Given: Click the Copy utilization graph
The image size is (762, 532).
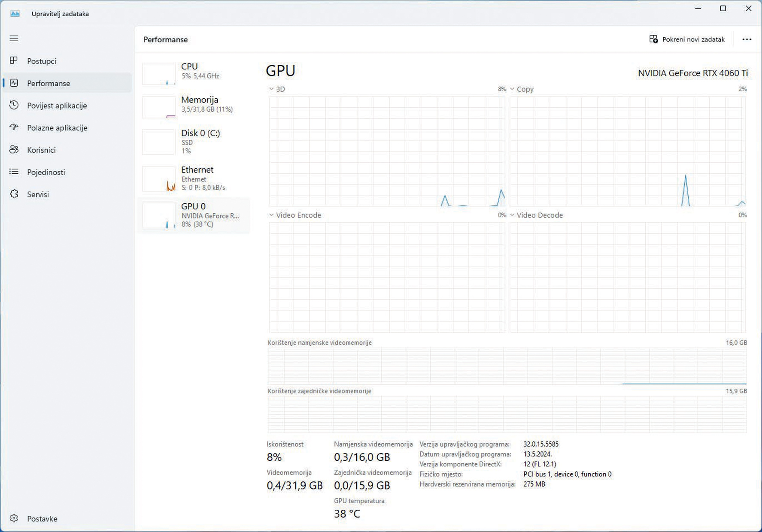Looking at the screenshot, I should pos(628,151).
